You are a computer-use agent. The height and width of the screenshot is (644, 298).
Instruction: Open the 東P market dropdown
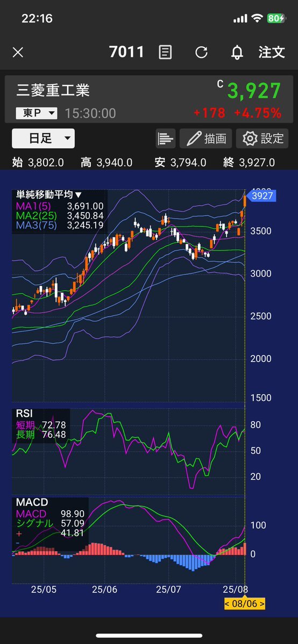pyautogui.click(x=36, y=113)
